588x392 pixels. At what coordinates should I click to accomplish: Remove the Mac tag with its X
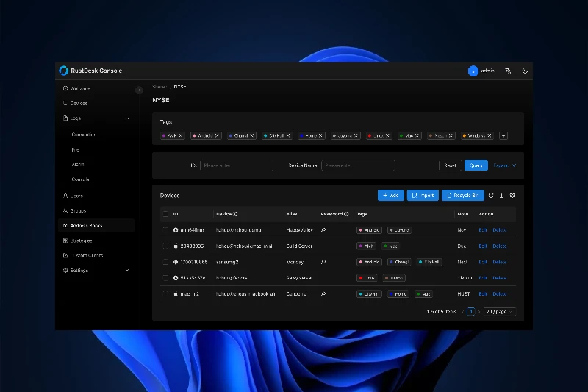(417, 135)
